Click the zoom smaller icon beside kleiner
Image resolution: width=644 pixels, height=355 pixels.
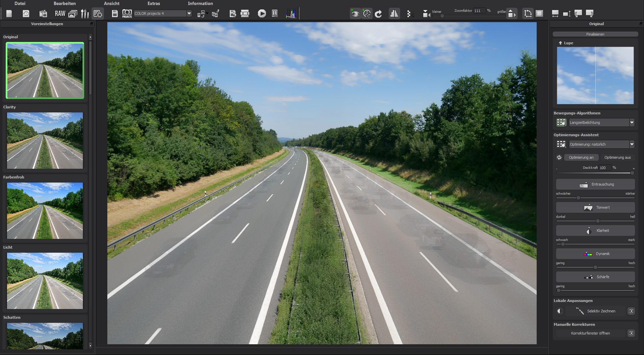tap(426, 14)
